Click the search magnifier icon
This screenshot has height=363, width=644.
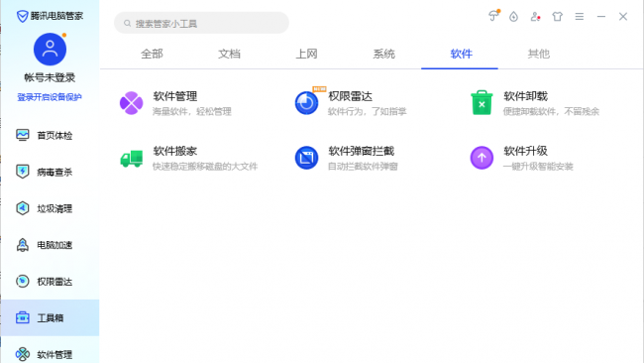(x=128, y=24)
